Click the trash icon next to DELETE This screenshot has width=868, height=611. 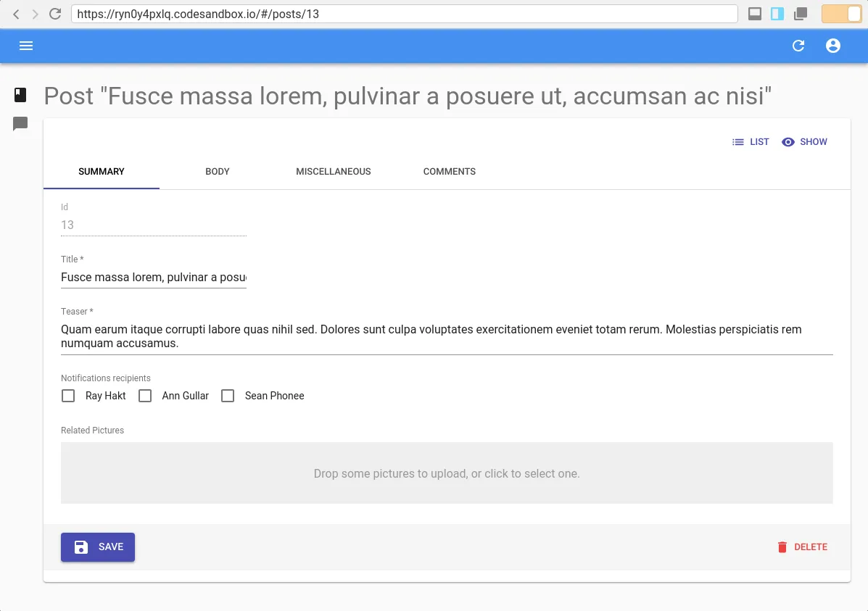pyautogui.click(x=782, y=546)
